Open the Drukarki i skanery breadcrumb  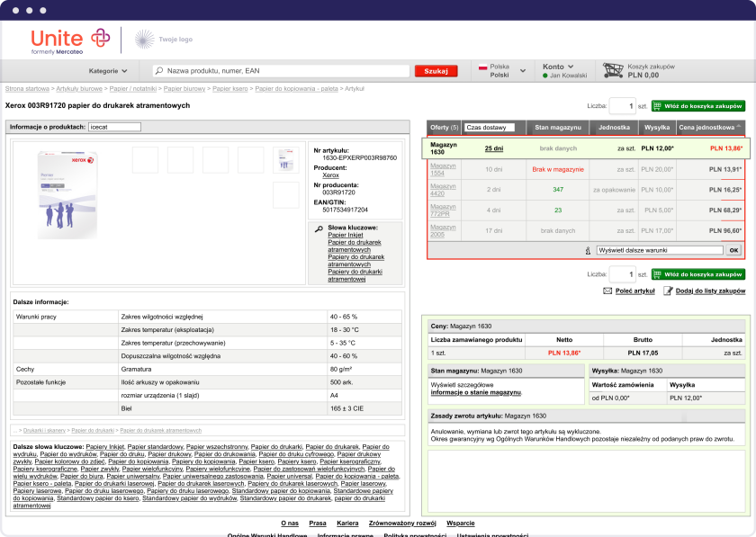click(x=44, y=431)
